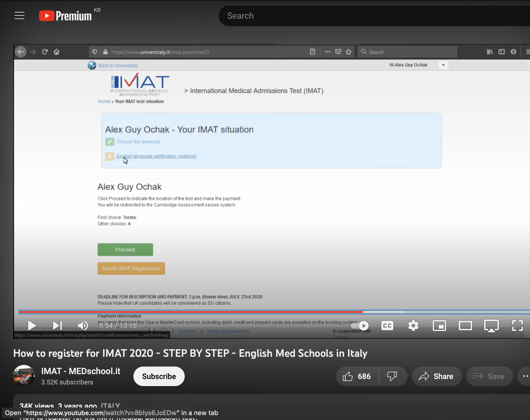530x420 pixels.
Task: Save video to a playlist
Action: click(x=489, y=376)
